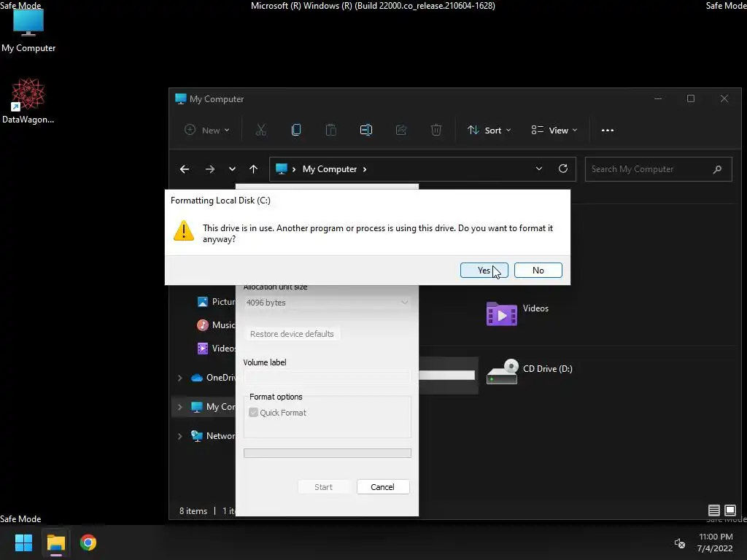Open the New menu in Explorer toolbar

pyautogui.click(x=206, y=130)
